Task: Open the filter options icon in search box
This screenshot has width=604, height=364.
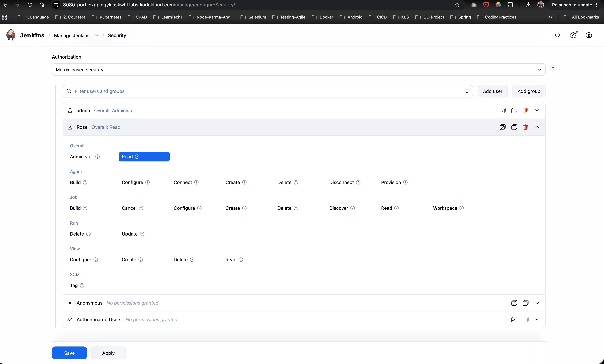Action: click(467, 91)
